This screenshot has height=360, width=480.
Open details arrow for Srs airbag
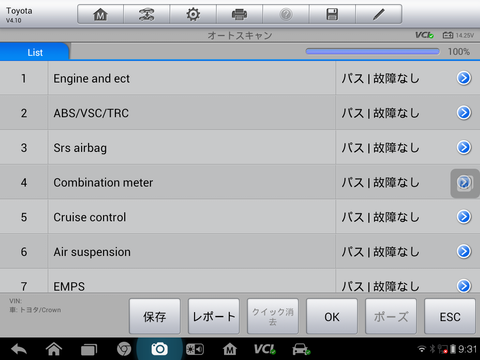tap(464, 147)
